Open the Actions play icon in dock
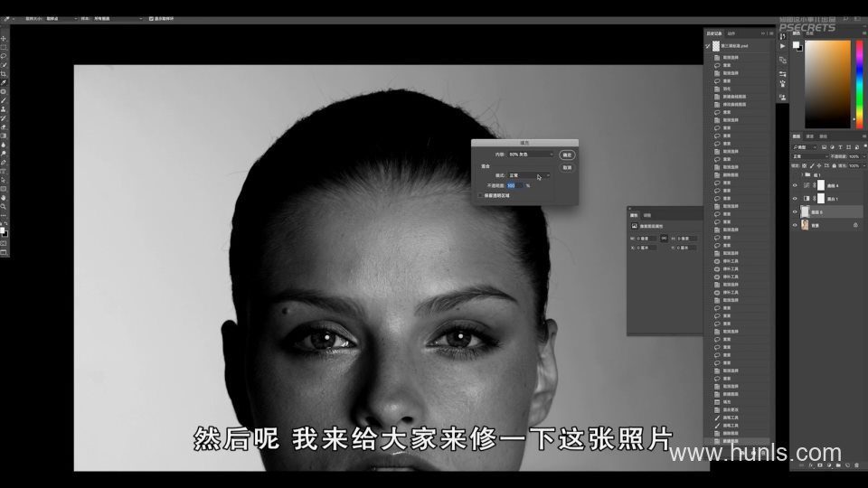This screenshot has height=488, width=868. (x=782, y=46)
